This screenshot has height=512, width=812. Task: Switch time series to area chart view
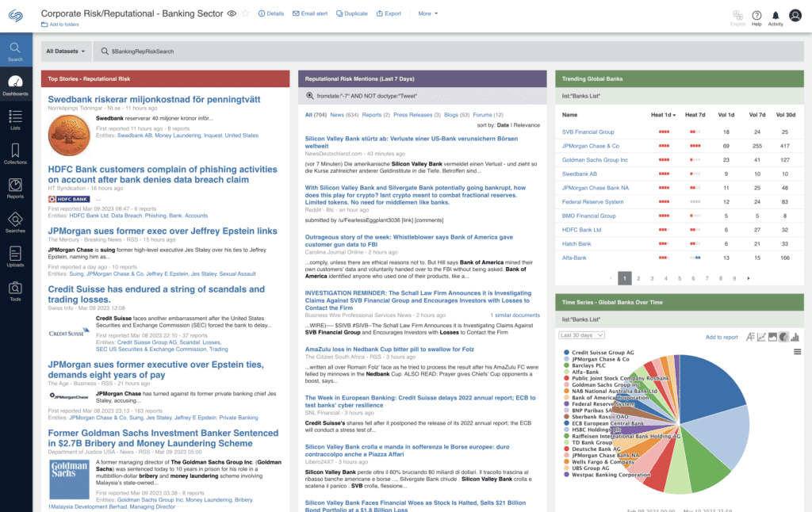(772, 337)
